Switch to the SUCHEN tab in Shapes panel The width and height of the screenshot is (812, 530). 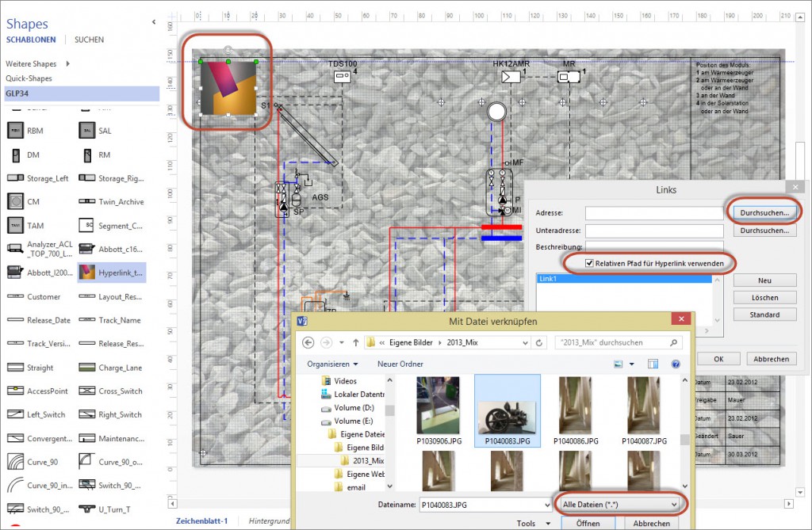pyautogui.click(x=88, y=40)
